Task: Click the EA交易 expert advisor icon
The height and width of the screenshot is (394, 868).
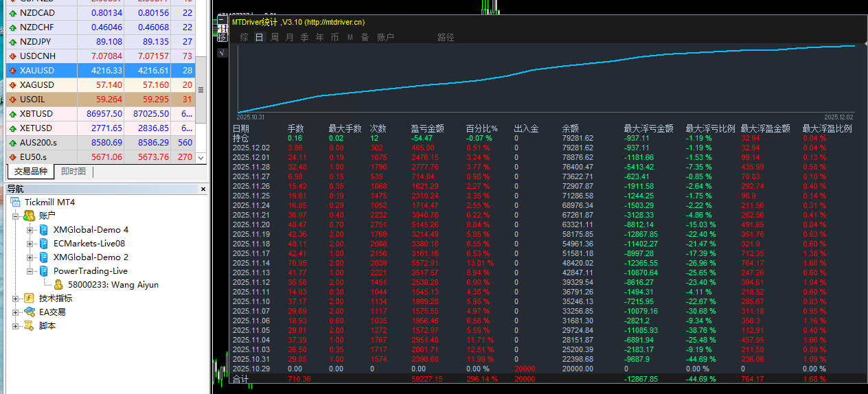Action: [x=29, y=312]
